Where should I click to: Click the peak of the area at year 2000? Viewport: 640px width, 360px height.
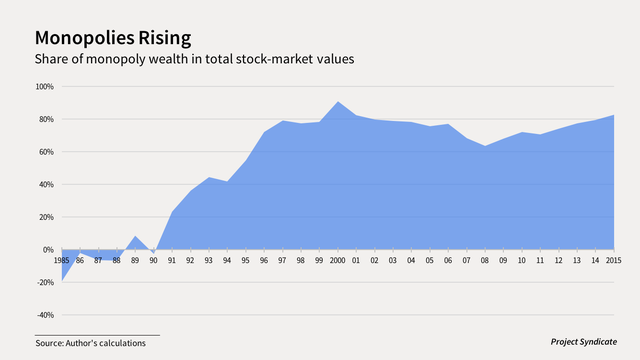(x=338, y=102)
